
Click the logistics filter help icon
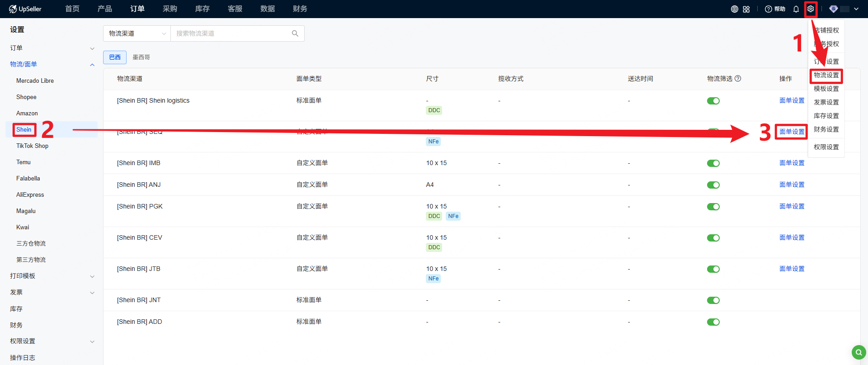pos(738,79)
